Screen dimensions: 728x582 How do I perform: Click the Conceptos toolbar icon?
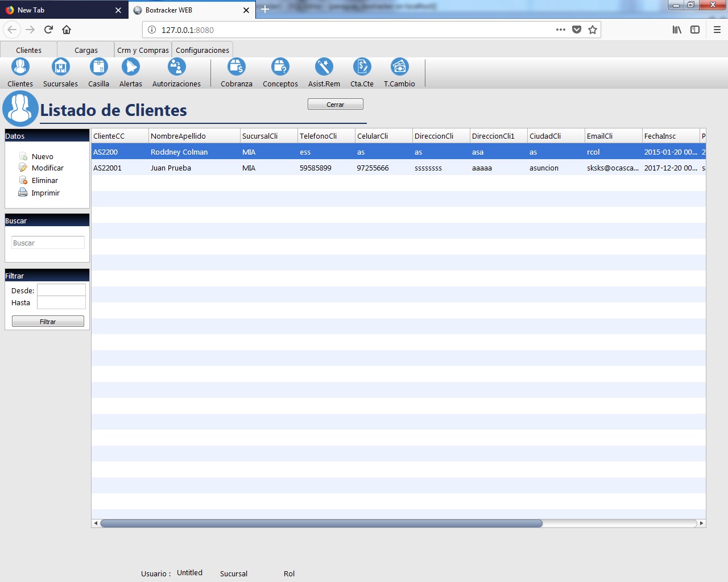point(280,68)
